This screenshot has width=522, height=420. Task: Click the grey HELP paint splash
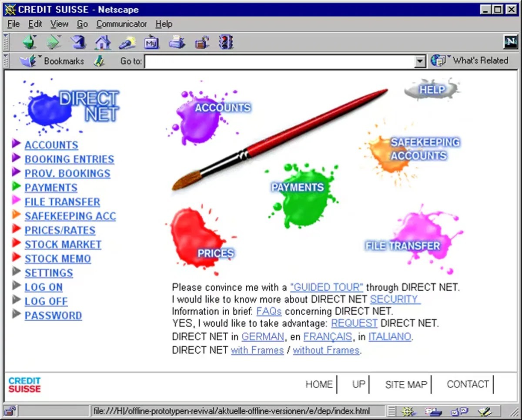point(432,90)
